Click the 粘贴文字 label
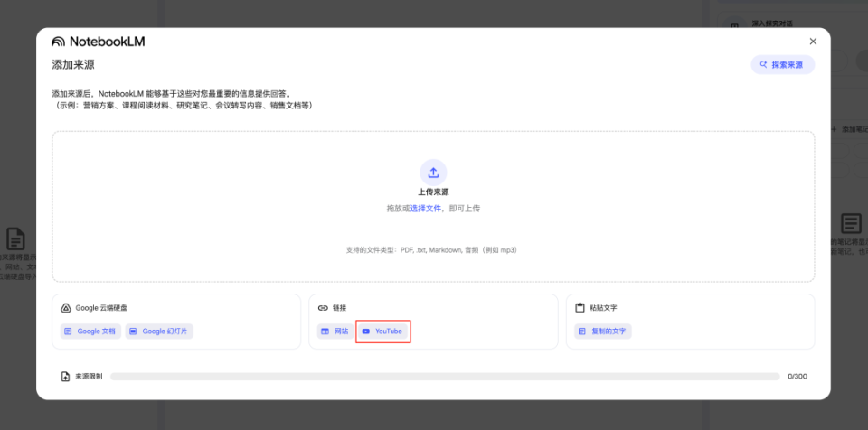 coord(603,308)
